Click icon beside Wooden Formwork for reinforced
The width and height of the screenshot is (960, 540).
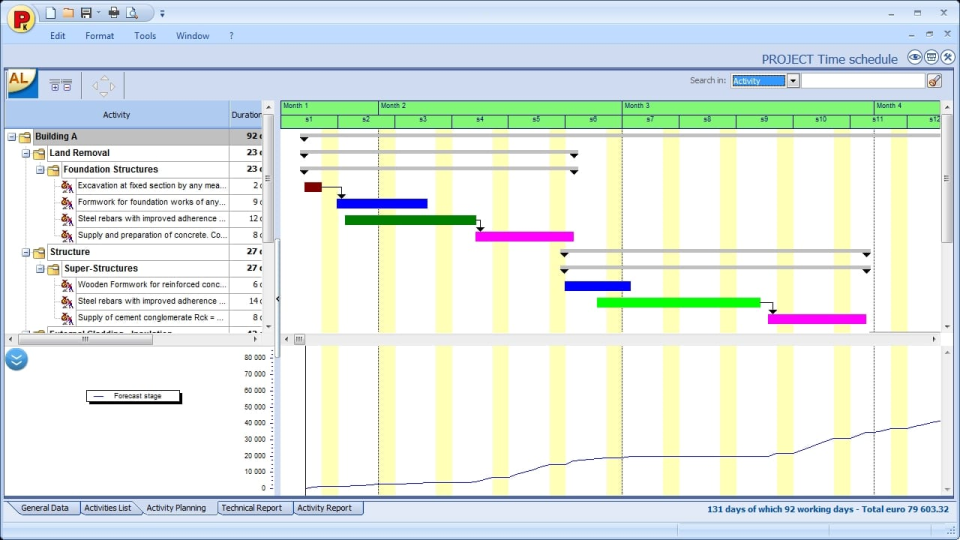67,285
